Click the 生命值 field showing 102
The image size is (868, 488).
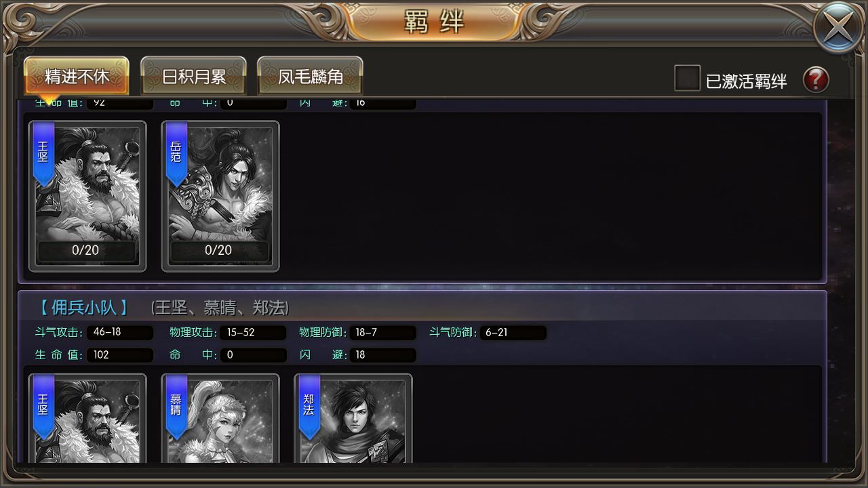[x=119, y=354]
